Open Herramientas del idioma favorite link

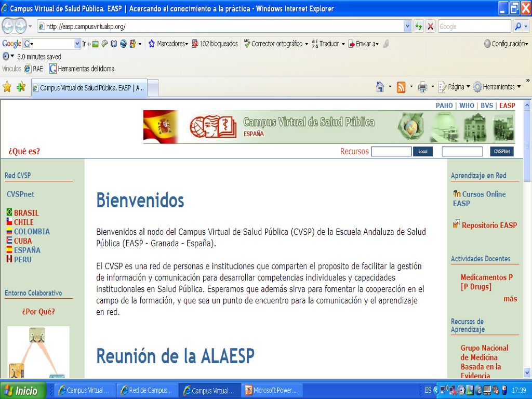click(x=82, y=69)
